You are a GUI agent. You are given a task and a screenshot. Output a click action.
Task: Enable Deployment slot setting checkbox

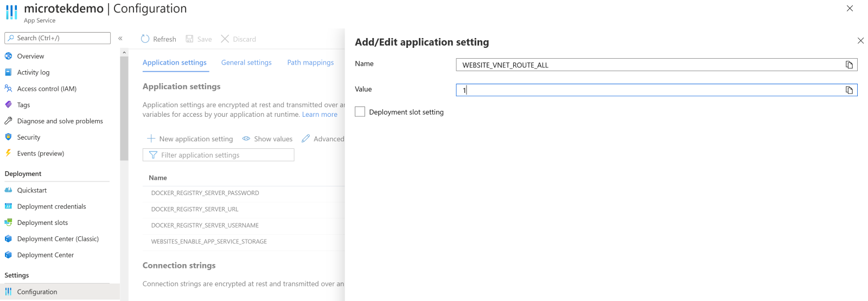(360, 112)
